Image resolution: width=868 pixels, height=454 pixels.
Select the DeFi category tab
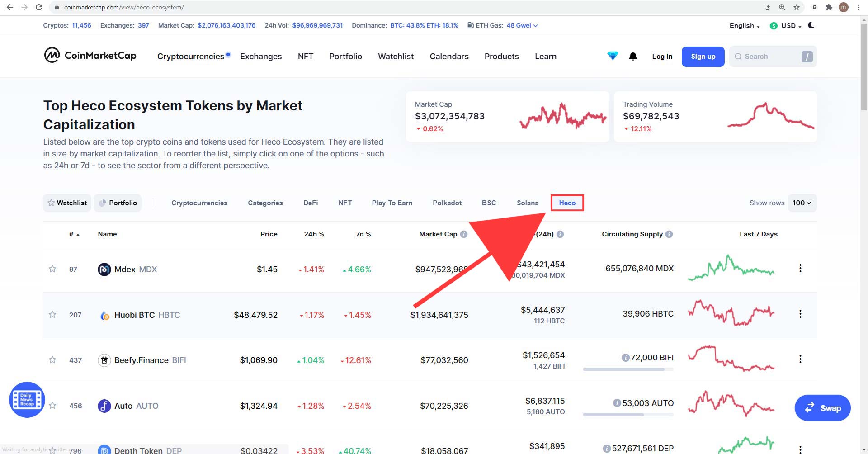[x=311, y=203]
